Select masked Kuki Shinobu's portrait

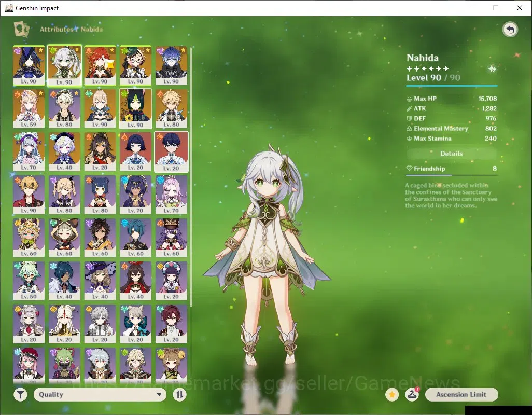(x=64, y=365)
